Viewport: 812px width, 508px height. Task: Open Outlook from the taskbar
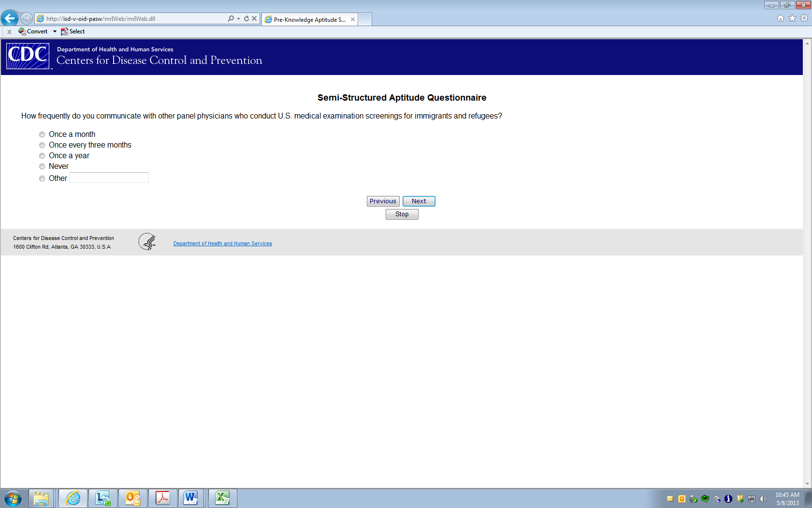(132, 498)
